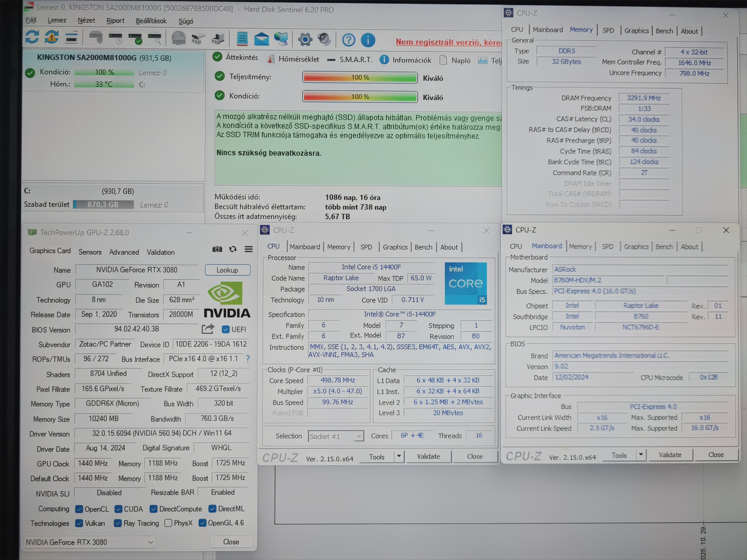Viewport: 747px width, 560px height.
Task: Toggle the OpenCL checkbox
Action: coord(79,509)
